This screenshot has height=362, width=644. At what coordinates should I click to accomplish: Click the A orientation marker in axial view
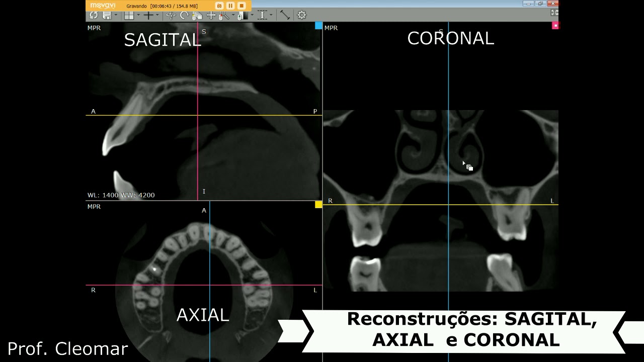204,211
